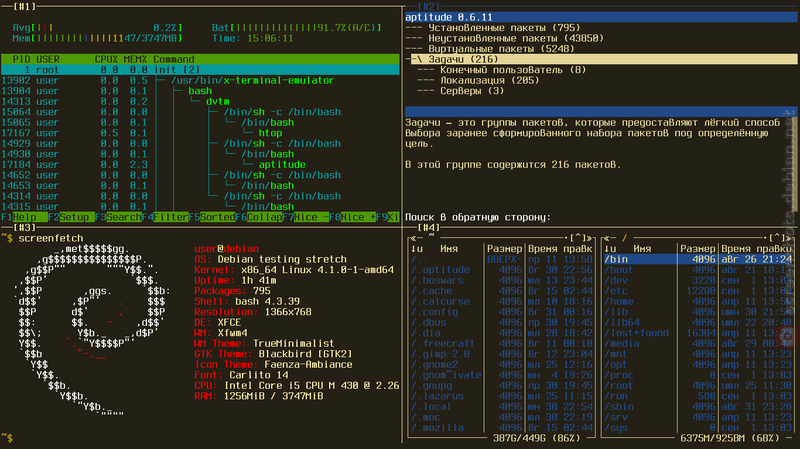Click F1 Help in htop footer
This screenshot has width=800, height=449.
coord(24,217)
